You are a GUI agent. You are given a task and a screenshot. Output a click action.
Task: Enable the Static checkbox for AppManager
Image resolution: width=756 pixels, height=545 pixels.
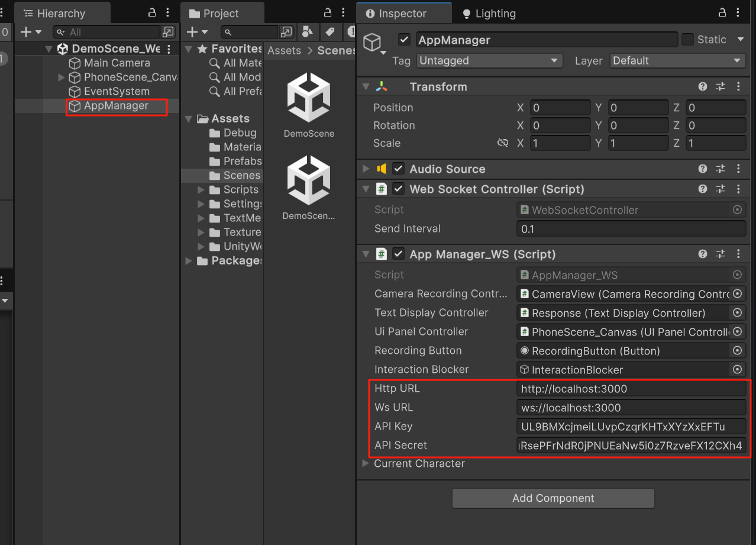click(x=688, y=39)
